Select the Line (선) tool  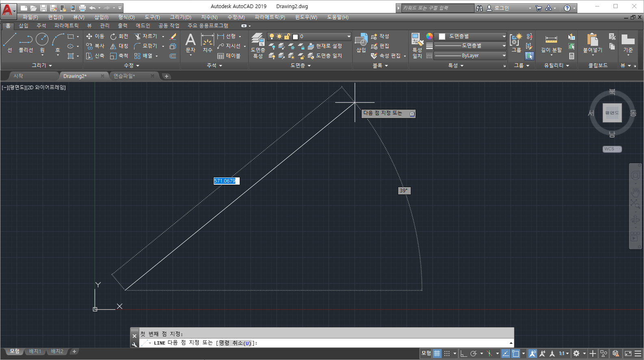click(x=9, y=43)
